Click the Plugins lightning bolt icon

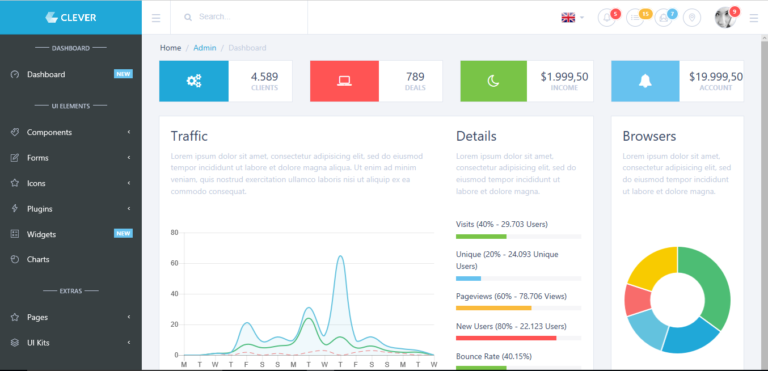15,208
